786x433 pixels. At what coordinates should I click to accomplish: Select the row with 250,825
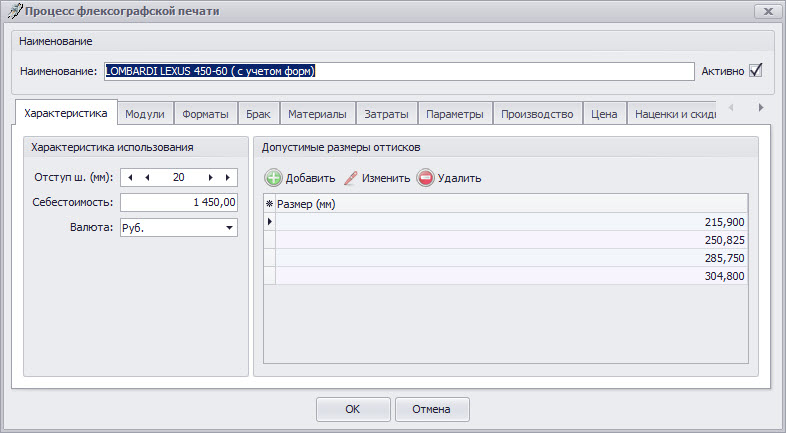coord(512,240)
